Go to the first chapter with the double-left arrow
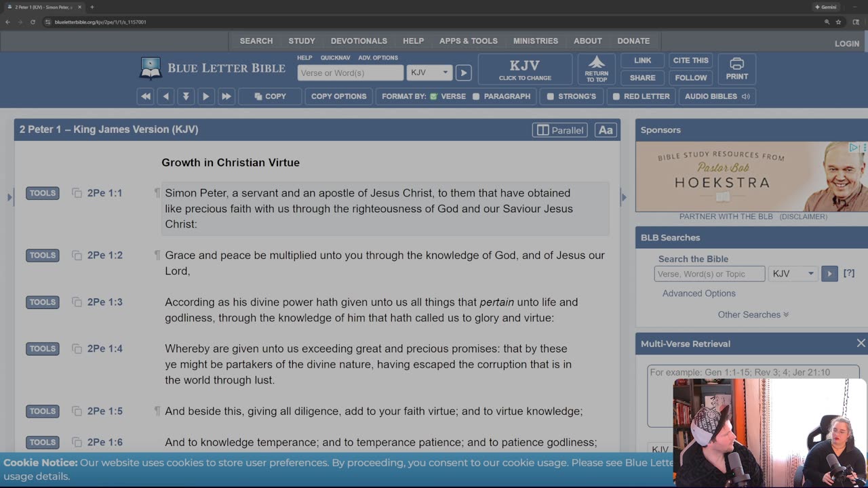Screen dimensions: 868x488 [145, 96]
